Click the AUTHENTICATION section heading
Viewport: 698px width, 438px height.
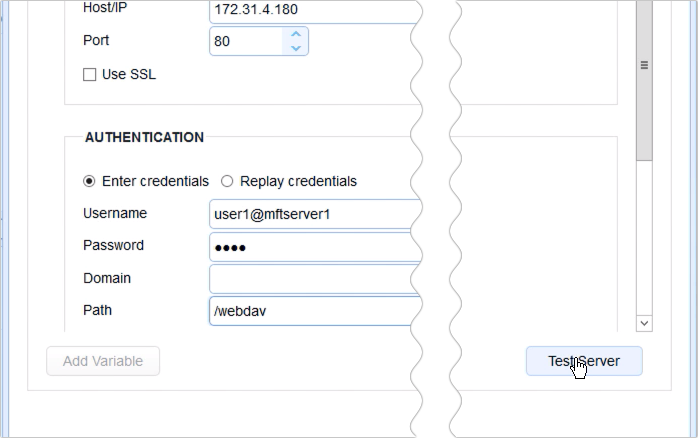click(x=144, y=137)
